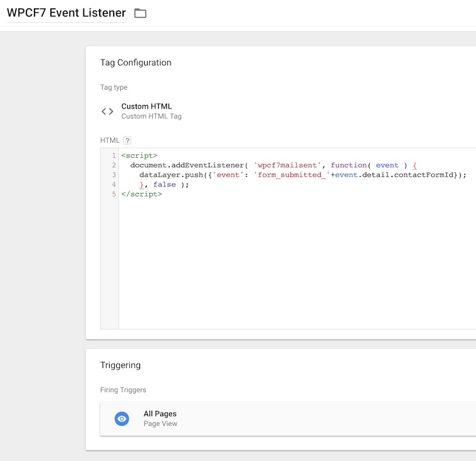Click the Triggering section heading
Image resolution: width=476 pixels, height=461 pixels.
[120, 365]
